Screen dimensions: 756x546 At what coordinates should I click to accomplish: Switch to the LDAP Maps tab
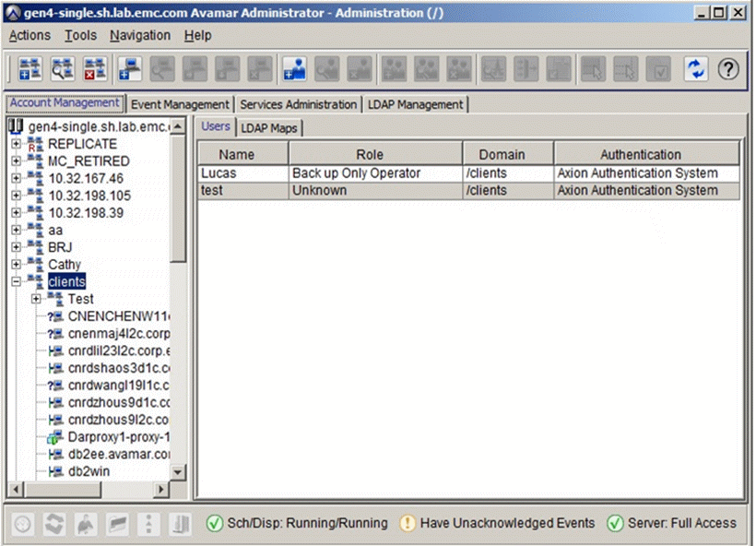269,128
